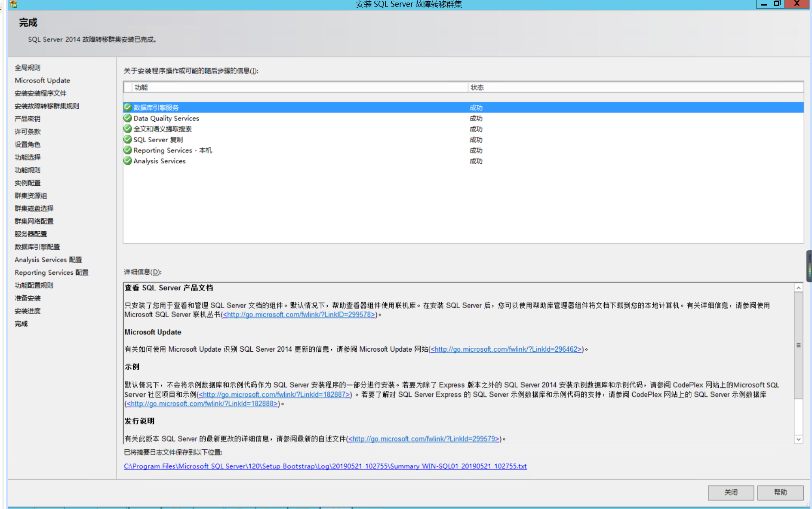Click the 功能规则 step

28,170
